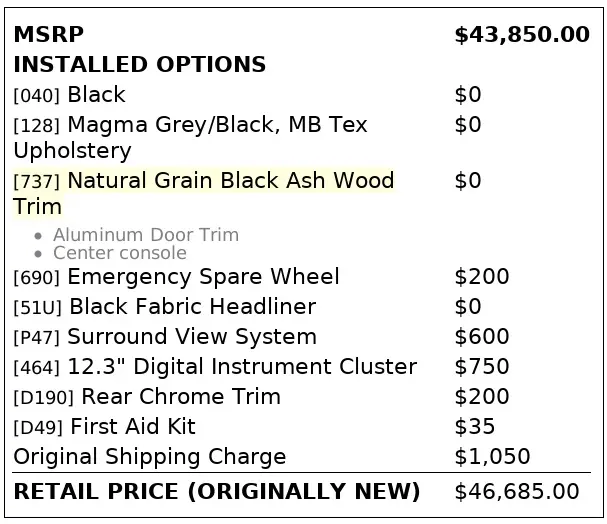Viewport: 607px width, 524px height.
Task: Click the Black Fabric Headliner option
Action: (164, 307)
